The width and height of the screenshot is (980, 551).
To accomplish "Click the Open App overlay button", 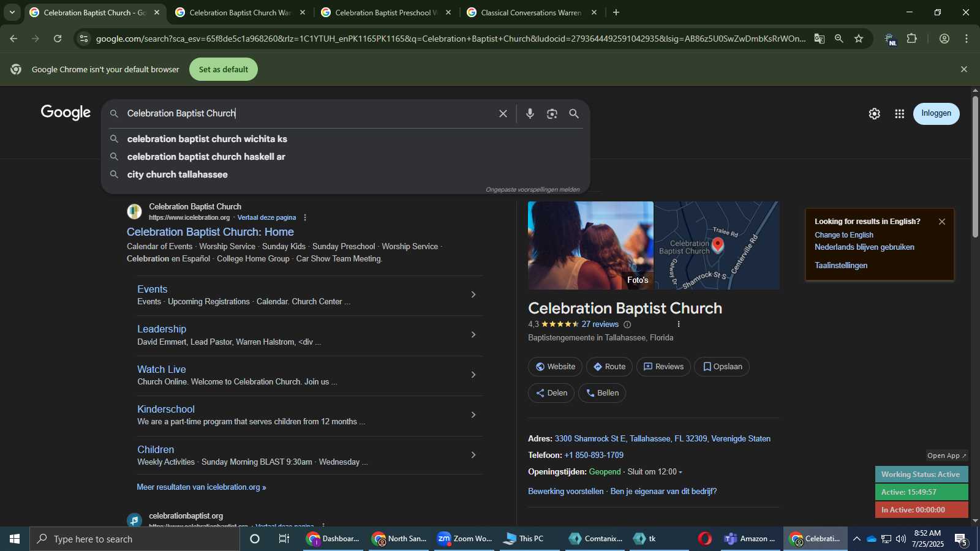I will click(x=946, y=455).
